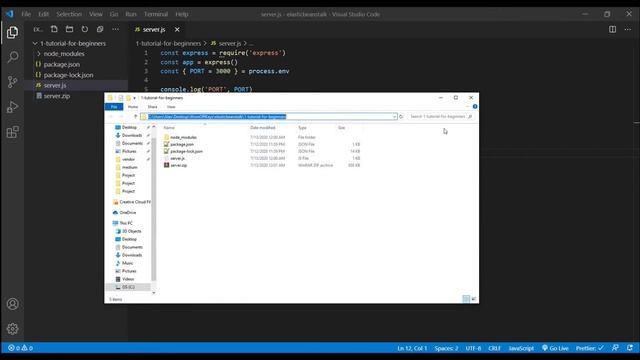The width and height of the screenshot is (640, 360).
Task: Open the Explorer view in VS Code activity bar
Action: tap(12, 32)
